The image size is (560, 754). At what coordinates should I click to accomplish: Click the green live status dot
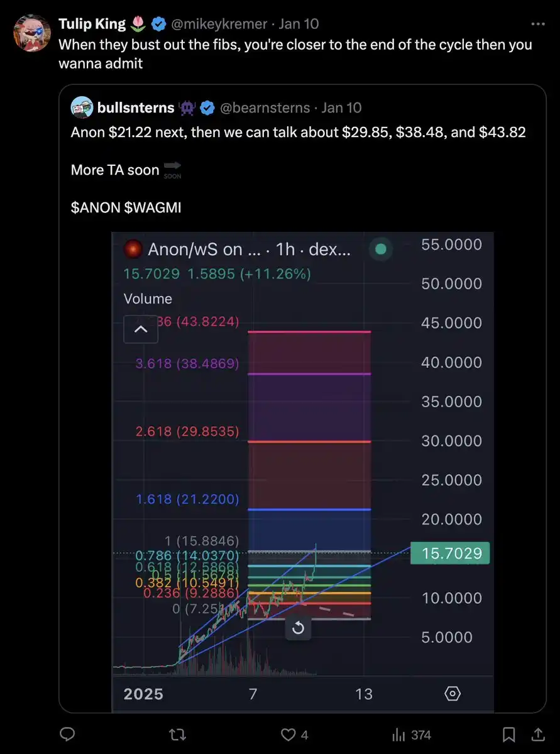click(x=380, y=249)
